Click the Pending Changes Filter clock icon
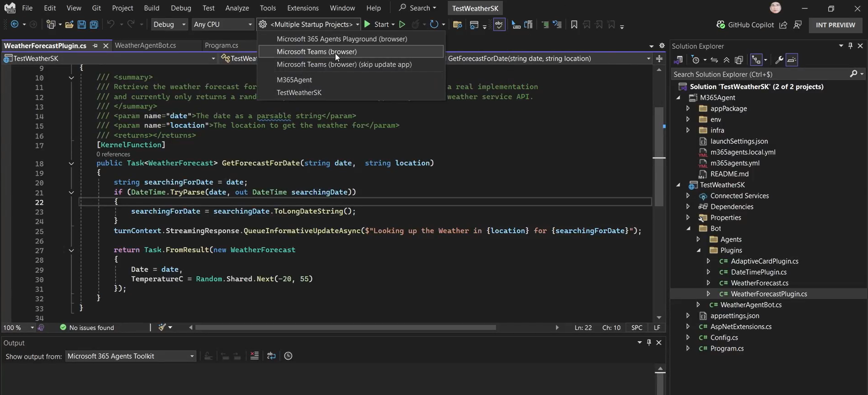 (695, 60)
